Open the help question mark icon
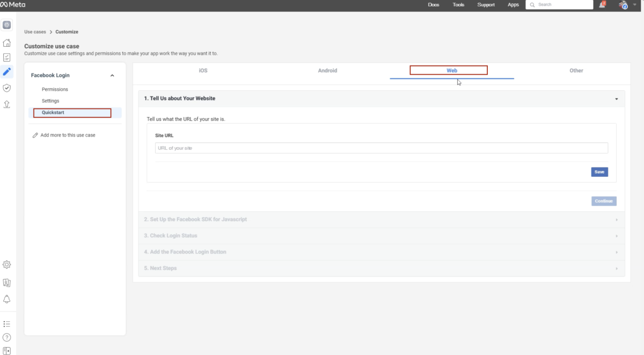 click(7, 338)
